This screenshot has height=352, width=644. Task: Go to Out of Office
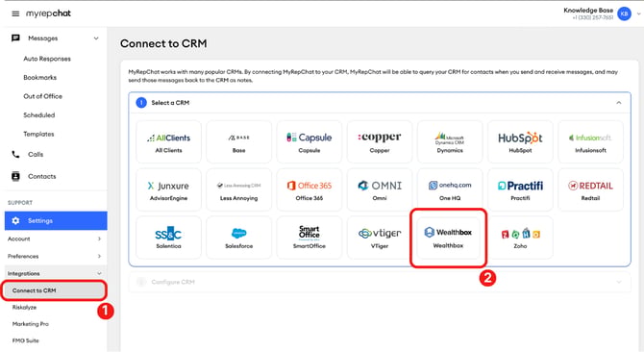point(42,96)
